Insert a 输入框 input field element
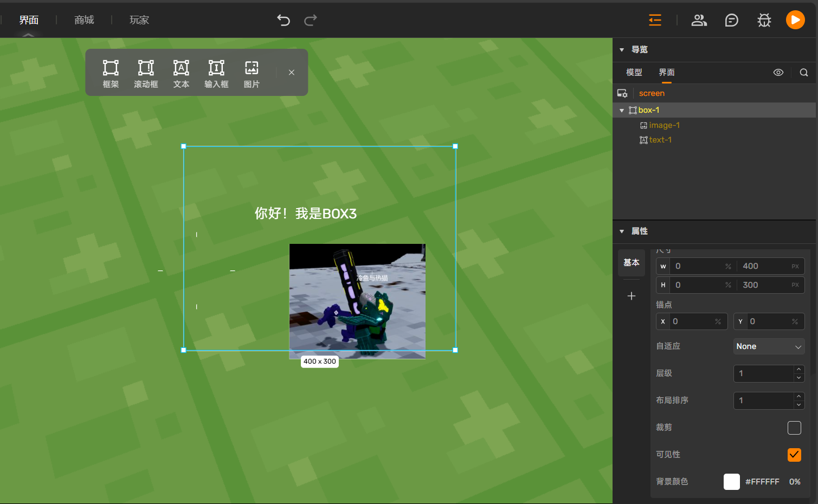818x504 pixels. (x=216, y=74)
